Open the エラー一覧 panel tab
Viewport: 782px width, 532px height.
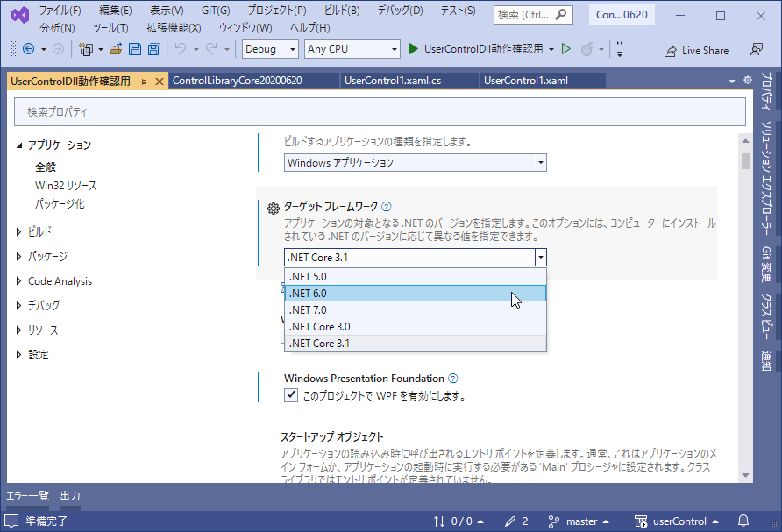click(27, 496)
